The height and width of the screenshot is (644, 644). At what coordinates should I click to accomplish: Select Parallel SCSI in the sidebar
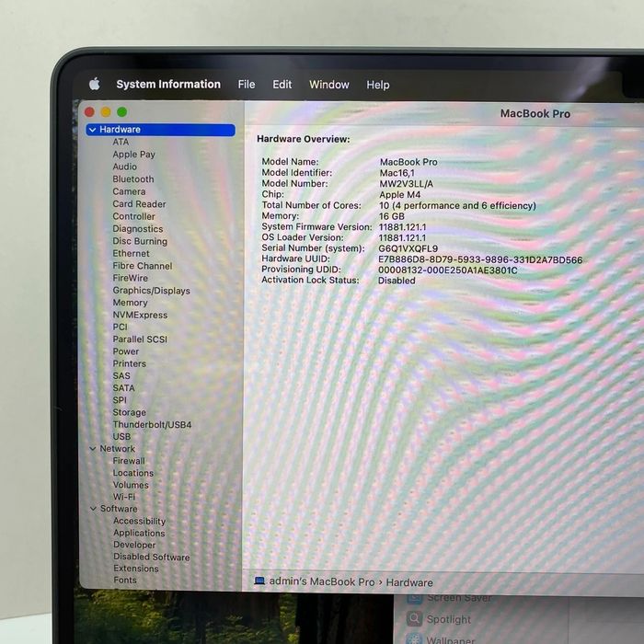point(140,339)
